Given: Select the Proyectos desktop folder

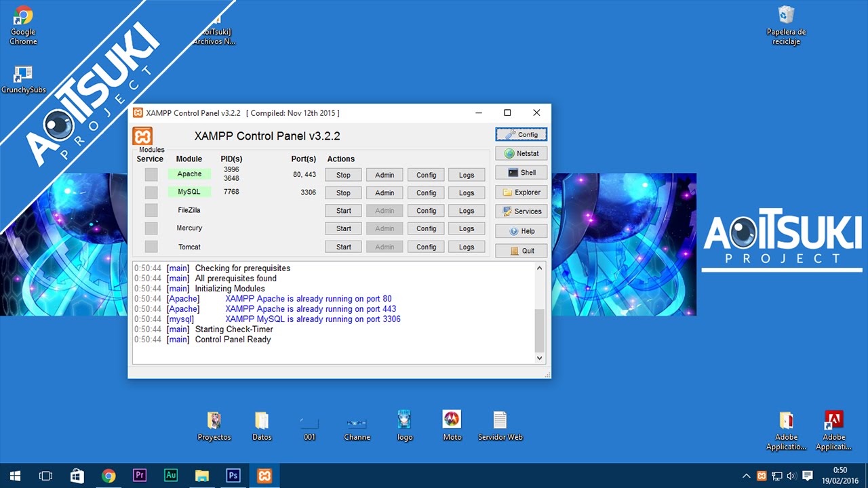Looking at the screenshot, I should (x=214, y=426).
